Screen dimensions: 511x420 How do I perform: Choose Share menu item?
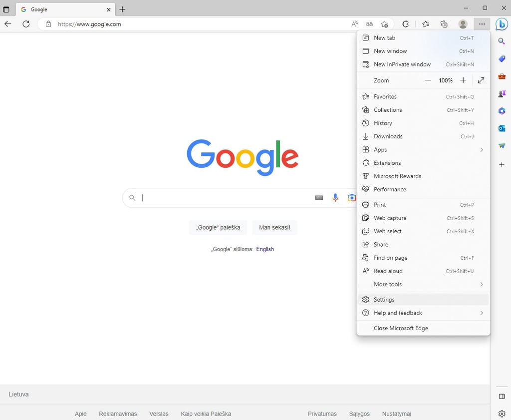pyautogui.click(x=423, y=245)
